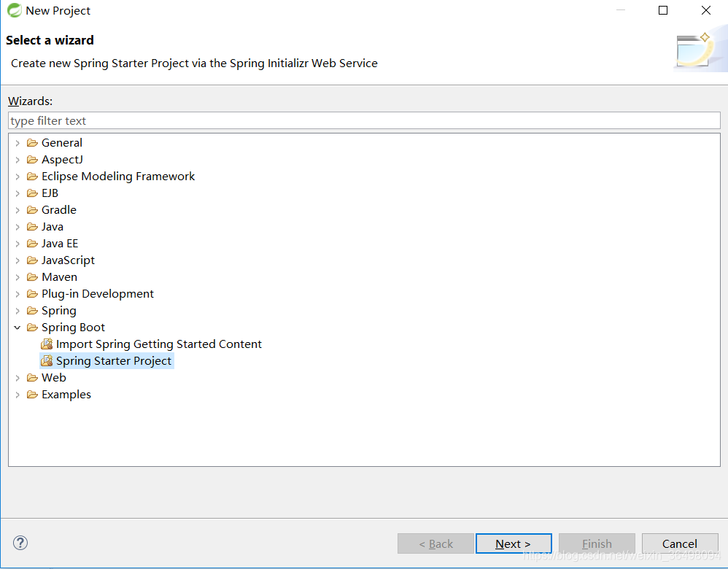
Task: Click the Plug-in Development folder icon
Action: pos(32,293)
